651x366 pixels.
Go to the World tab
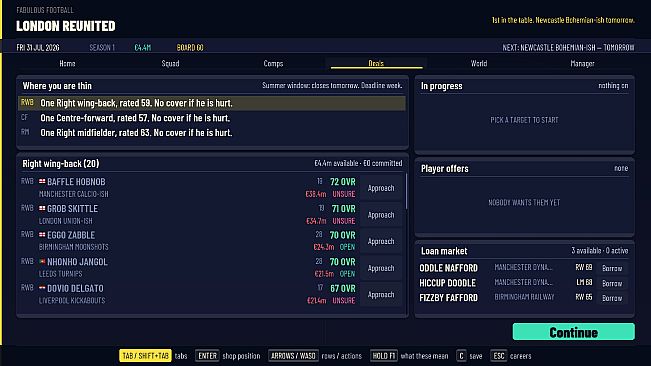pyautogui.click(x=479, y=63)
